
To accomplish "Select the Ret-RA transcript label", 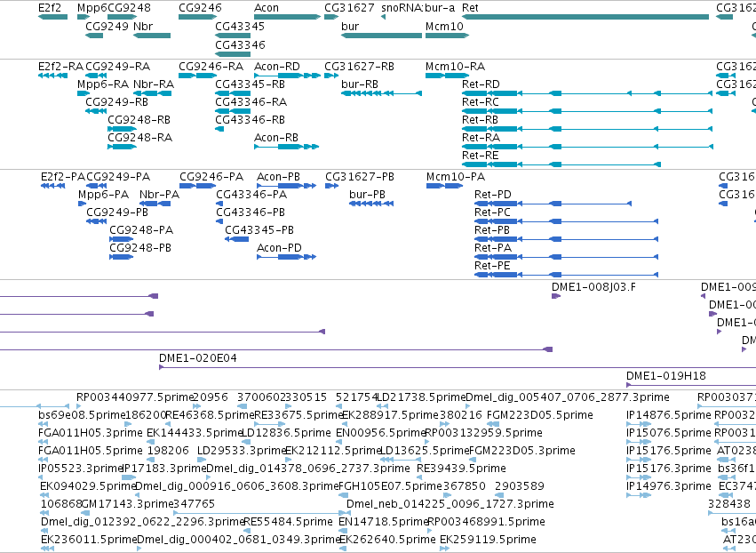I will 481,138.
